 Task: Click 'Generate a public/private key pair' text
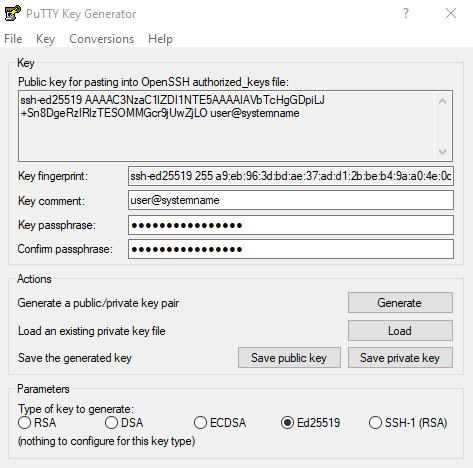click(x=98, y=303)
